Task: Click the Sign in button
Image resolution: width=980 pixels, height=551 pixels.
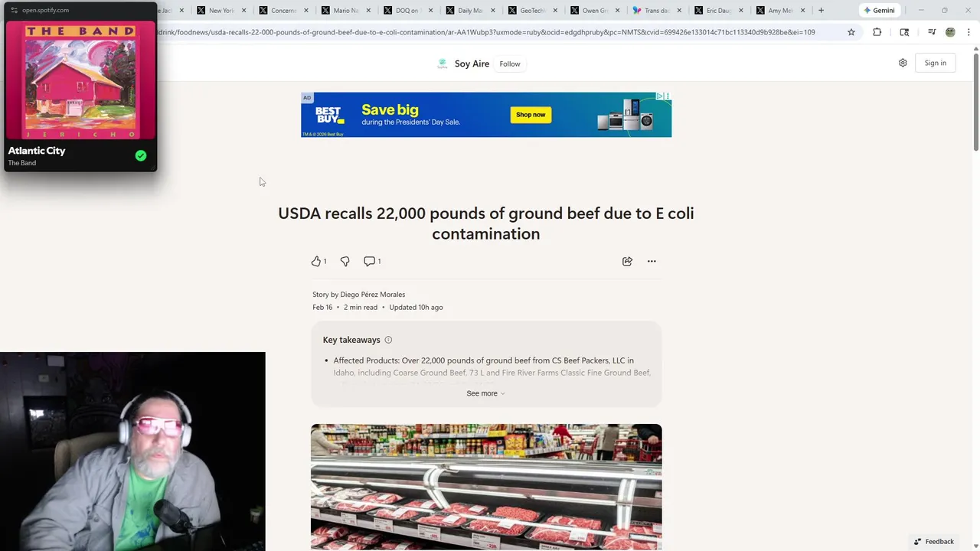Action: click(x=935, y=63)
